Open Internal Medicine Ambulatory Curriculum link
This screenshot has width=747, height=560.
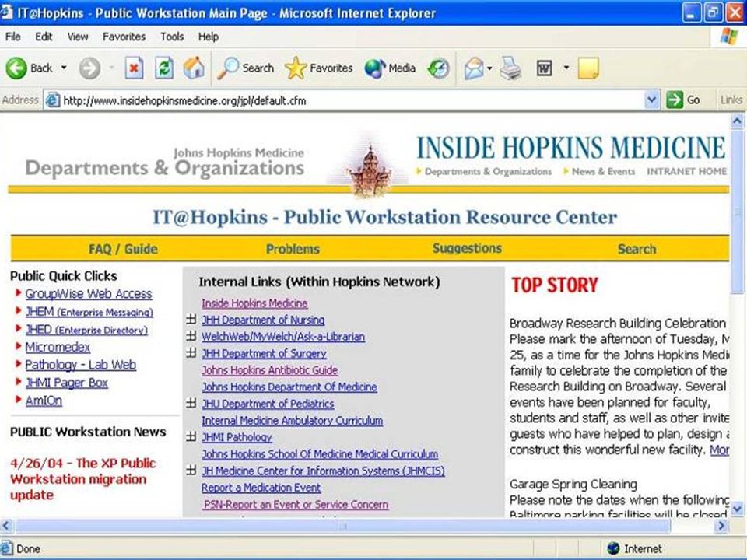click(292, 421)
